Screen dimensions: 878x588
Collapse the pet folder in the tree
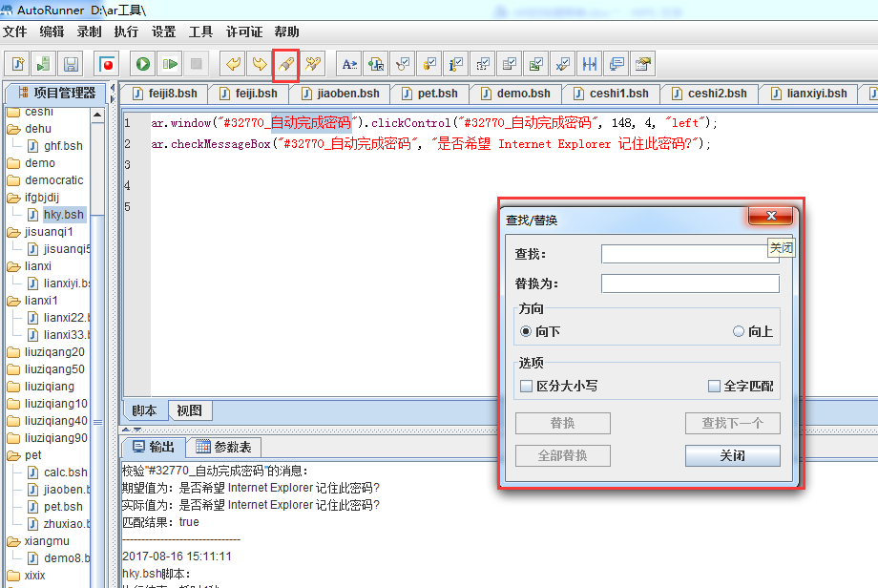tap(25, 455)
